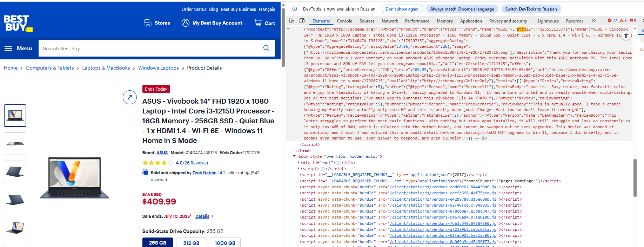The image size is (644, 247).
Task: Switch to the Sources tab
Action: tap(367, 21)
